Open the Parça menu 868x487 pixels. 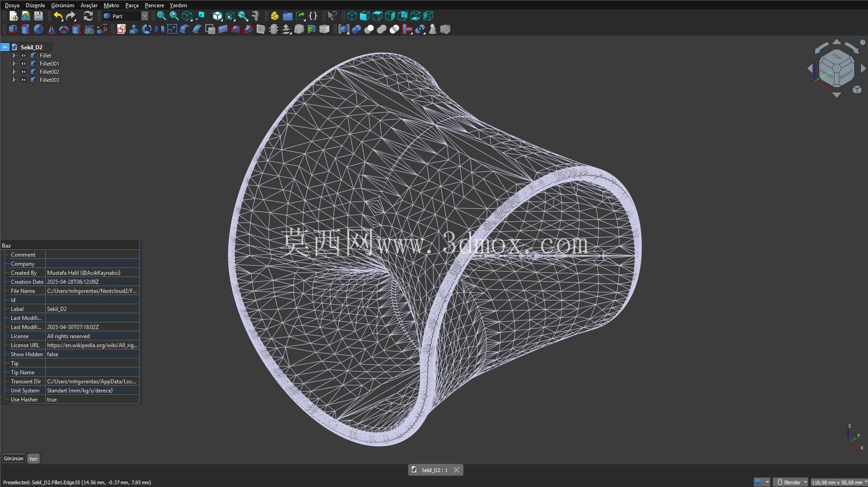point(132,5)
